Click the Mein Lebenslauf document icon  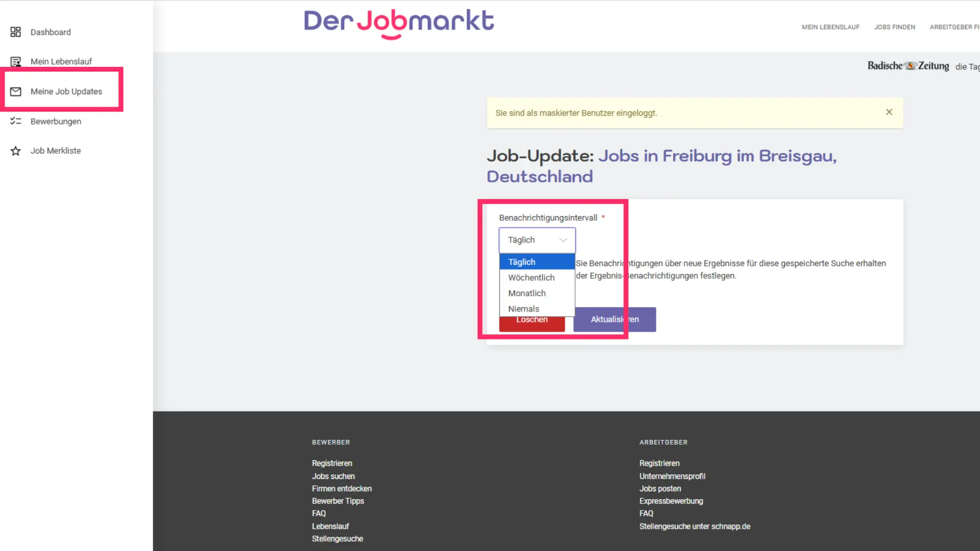16,62
